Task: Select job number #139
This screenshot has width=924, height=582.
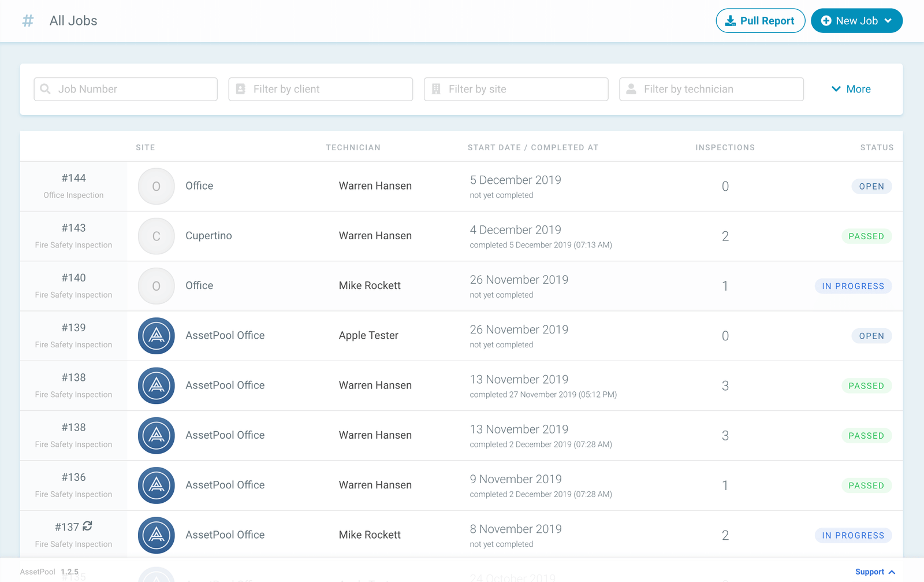Action: click(73, 328)
